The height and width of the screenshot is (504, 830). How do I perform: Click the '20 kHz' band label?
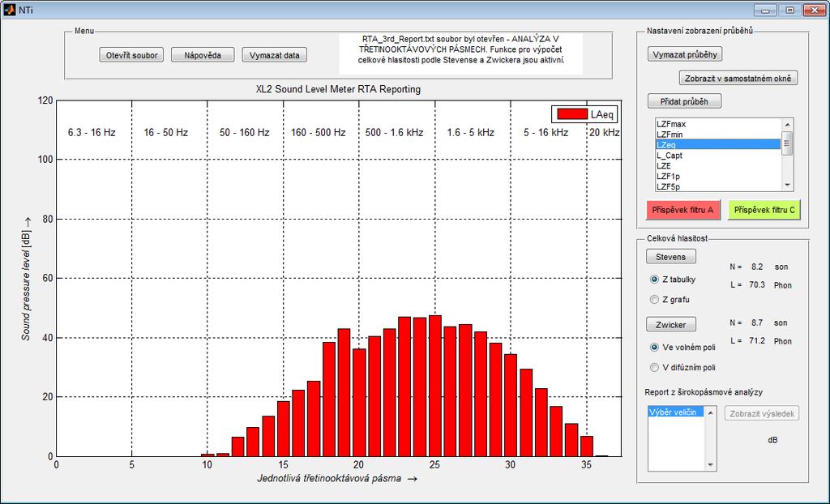tap(605, 132)
